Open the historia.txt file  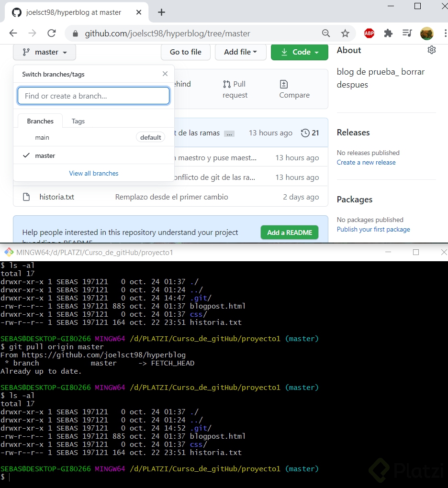[56, 197]
